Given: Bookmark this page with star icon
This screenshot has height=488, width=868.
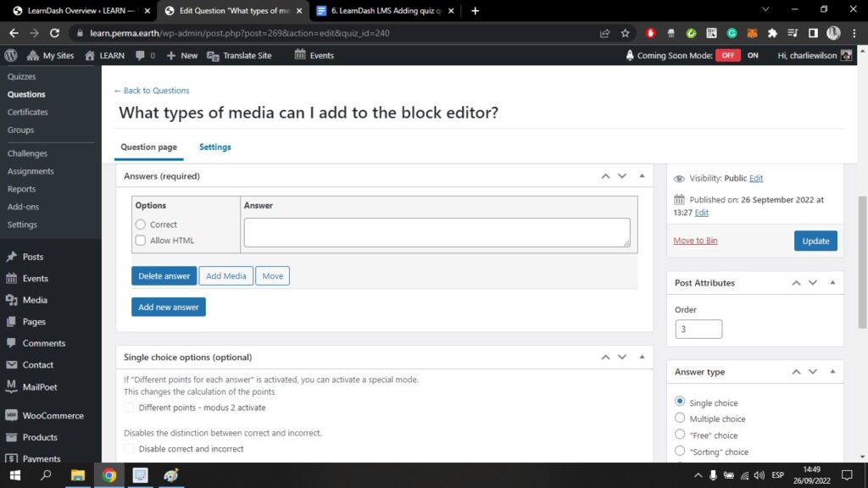Looking at the screenshot, I should pyautogui.click(x=626, y=33).
